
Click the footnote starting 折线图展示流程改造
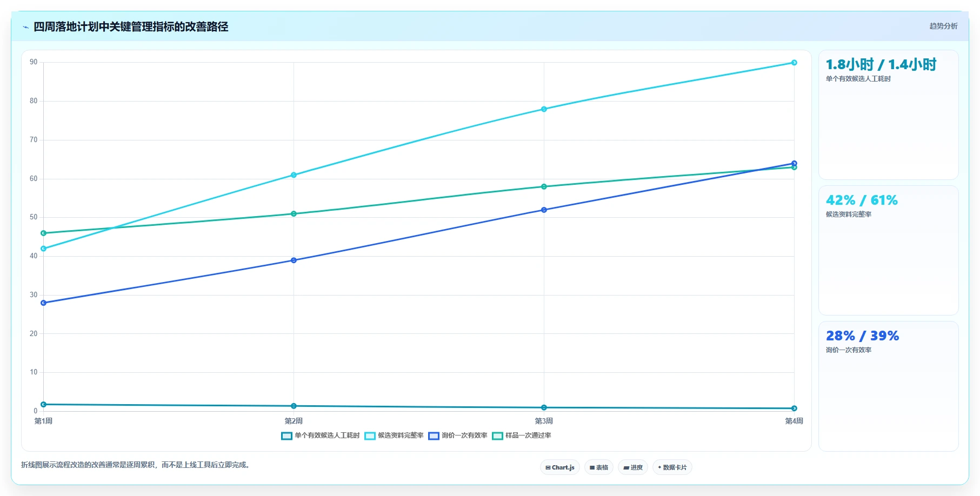(x=137, y=465)
